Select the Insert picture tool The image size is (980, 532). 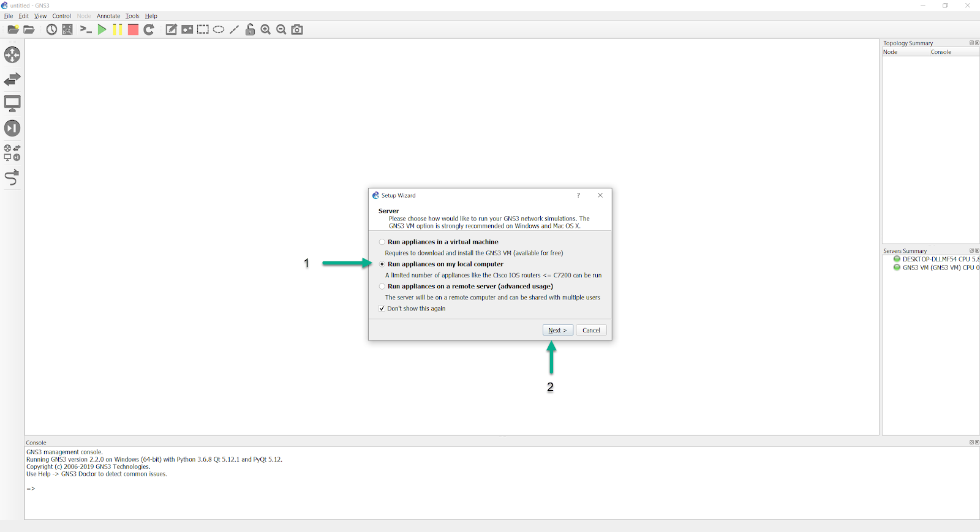click(187, 29)
